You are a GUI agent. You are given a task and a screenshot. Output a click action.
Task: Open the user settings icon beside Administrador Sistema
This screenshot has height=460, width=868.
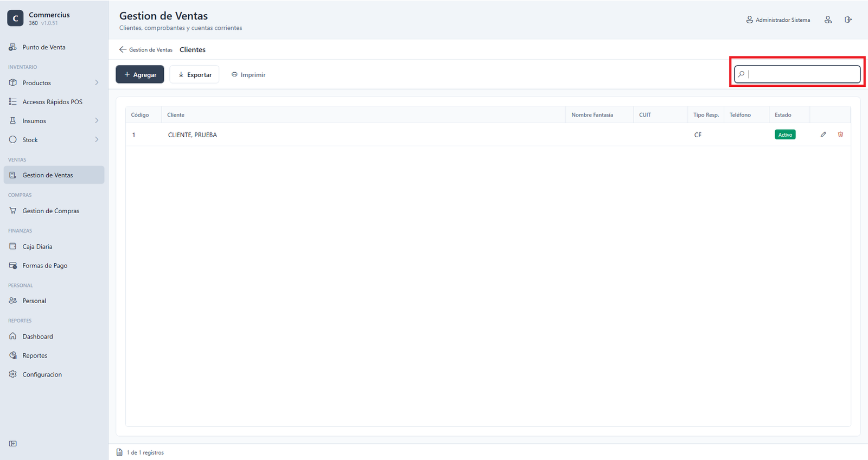coord(828,20)
